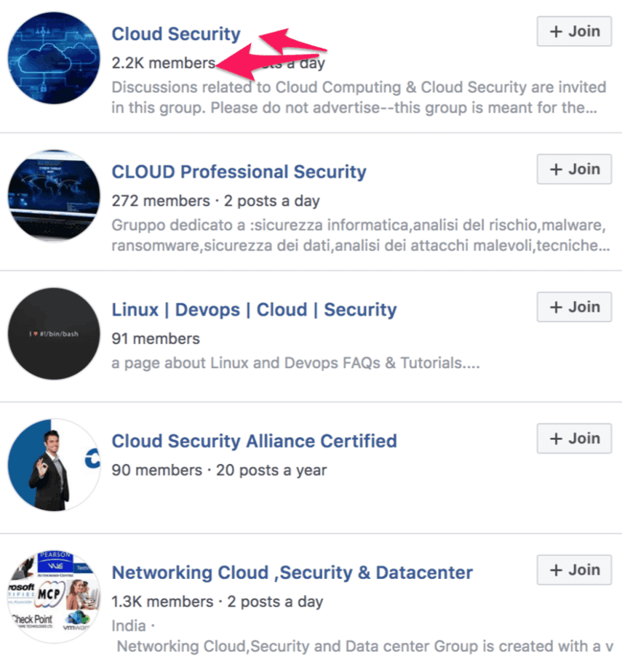Screen dimensions: 622x672
Task: Open the Networking Cloud Security Datacenter group
Action: click(x=292, y=572)
